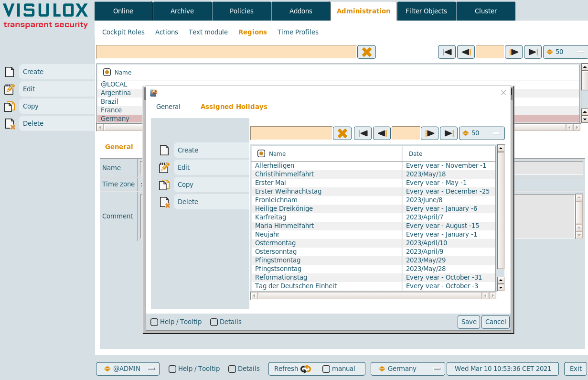The width and height of the screenshot is (588, 380).
Task: Jump to first page of the regions list
Action: 447,52
